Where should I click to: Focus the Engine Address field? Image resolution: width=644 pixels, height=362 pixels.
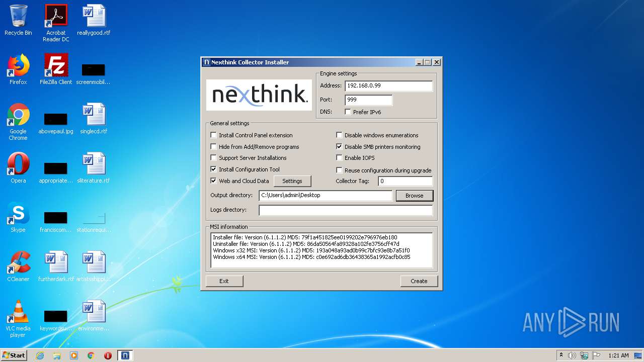tap(388, 86)
